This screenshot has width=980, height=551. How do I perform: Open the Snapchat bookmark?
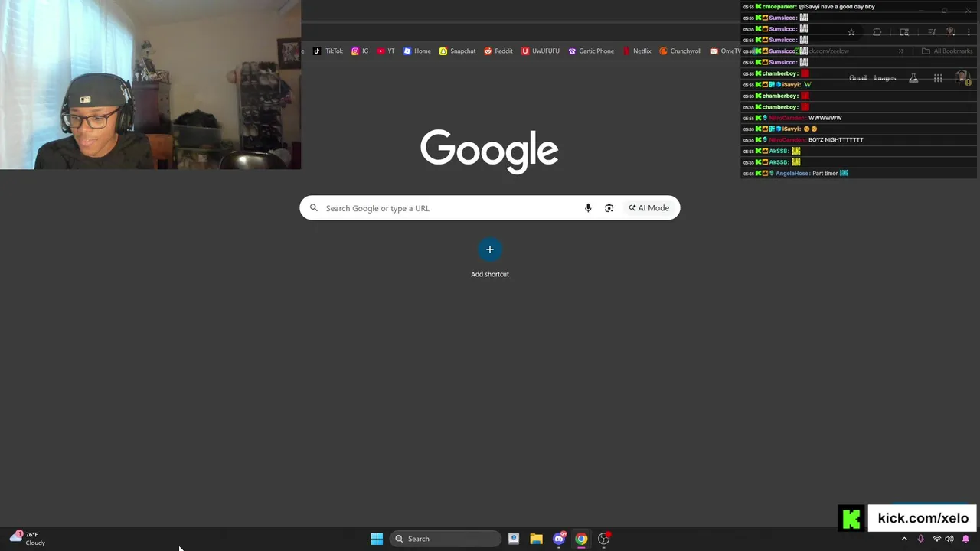tap(457, 51)
